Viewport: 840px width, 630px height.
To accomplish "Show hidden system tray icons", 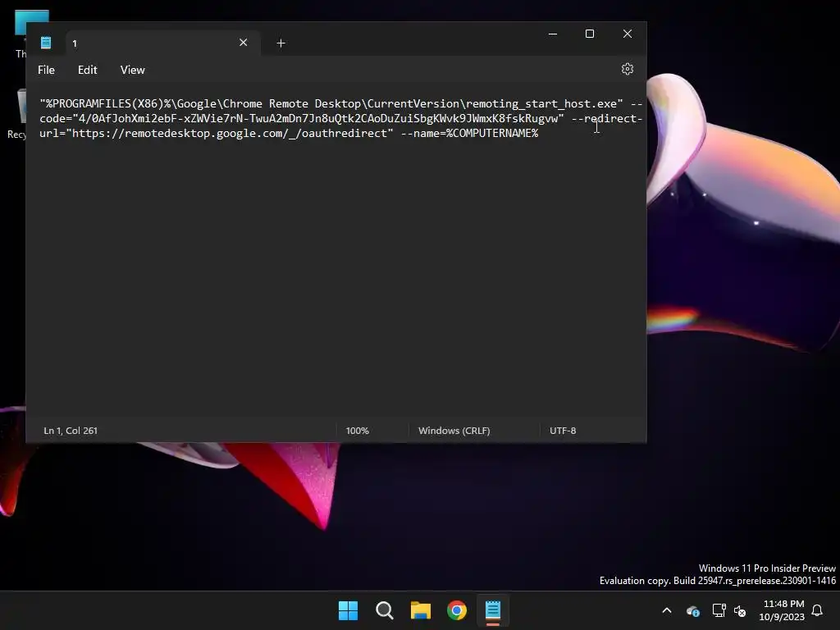I will (667, 610).
